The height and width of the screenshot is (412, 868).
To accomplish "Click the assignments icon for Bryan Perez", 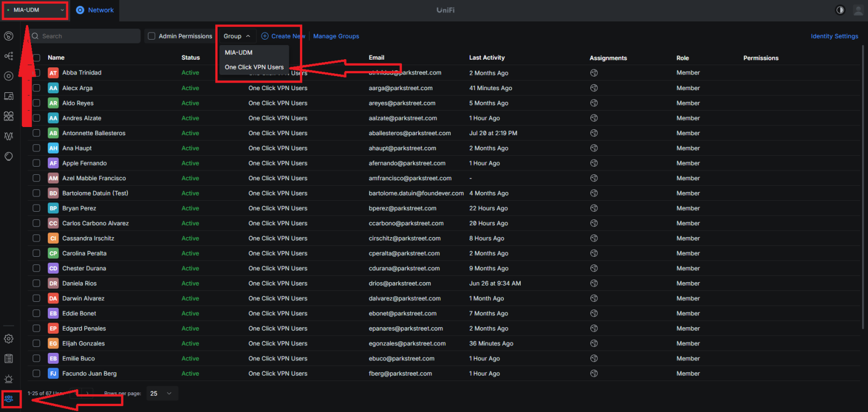I will tap(594, 208).
